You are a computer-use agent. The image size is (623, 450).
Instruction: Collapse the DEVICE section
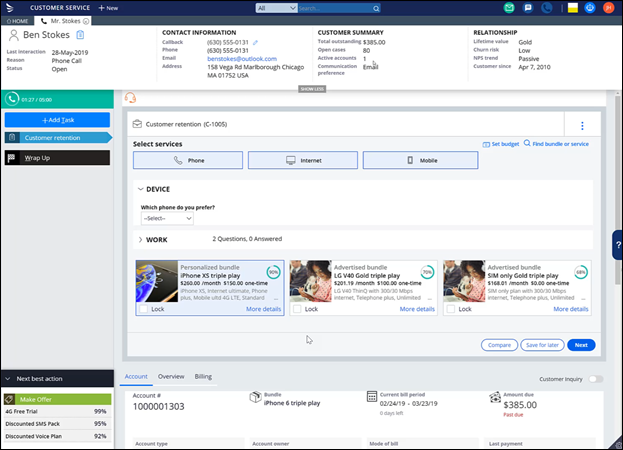141,189
